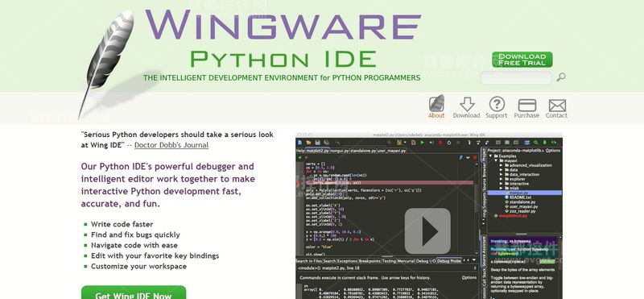This screenshot has width=644, height=299.
Task: Click 'Customize your workspace' bullet text
Action: pyautogui.click(x=138, y=266)
